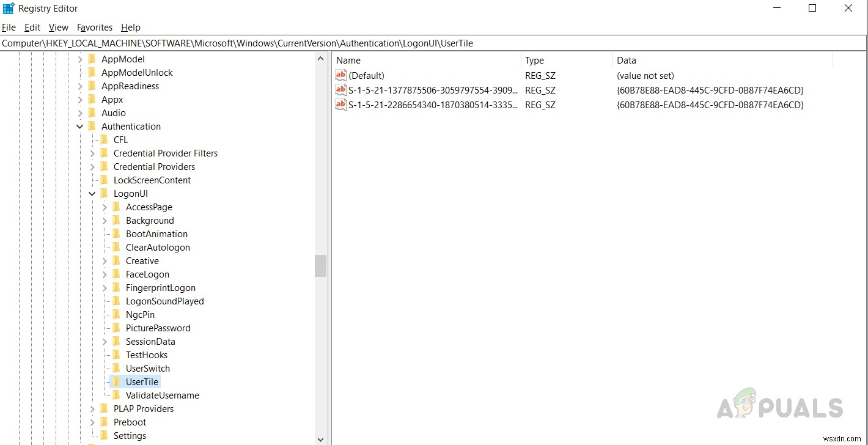868x445 pixels.
Task: Expand the Credential Provider Filters key
Action: click(92, 153)
